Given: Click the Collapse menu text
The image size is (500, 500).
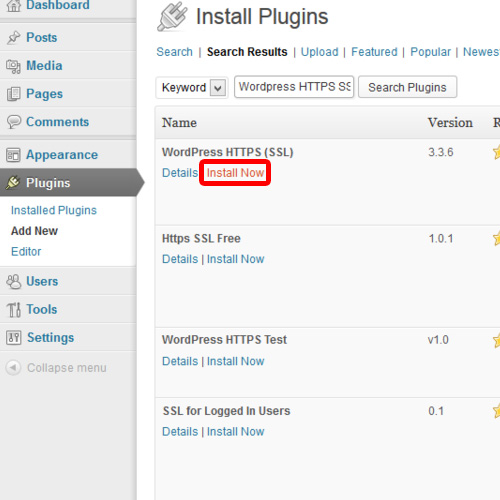Looking at the screenshot, I should pos(67,368).
